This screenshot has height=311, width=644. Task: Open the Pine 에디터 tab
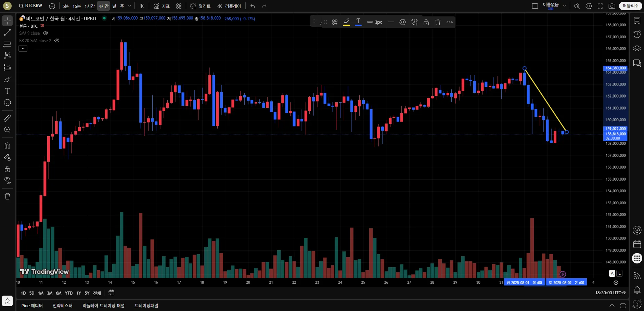(32, 306)
